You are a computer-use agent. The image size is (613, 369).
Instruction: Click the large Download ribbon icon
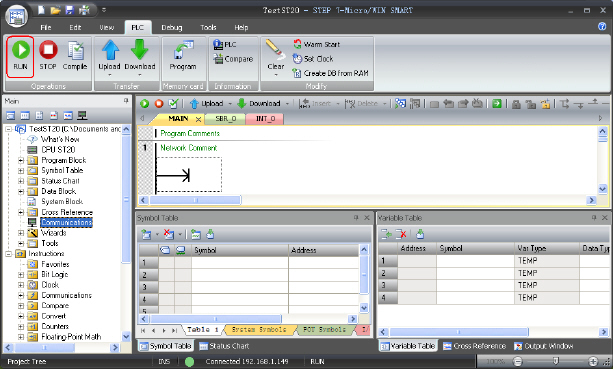pos(140,50)
